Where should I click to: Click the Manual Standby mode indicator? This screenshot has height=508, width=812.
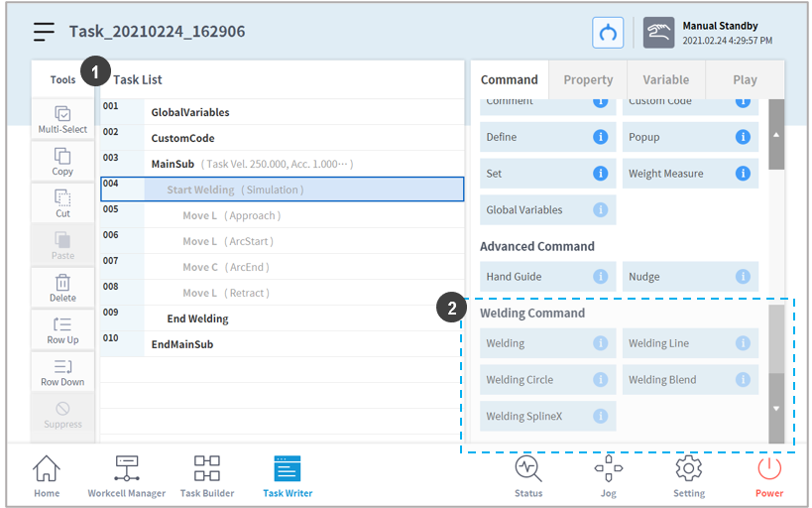coord(709,33)
